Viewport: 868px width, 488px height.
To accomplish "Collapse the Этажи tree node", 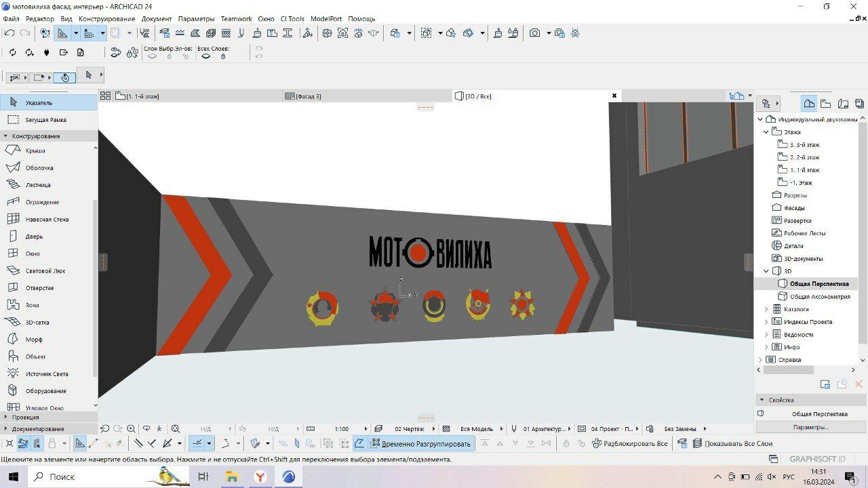I will pos(767,132).
